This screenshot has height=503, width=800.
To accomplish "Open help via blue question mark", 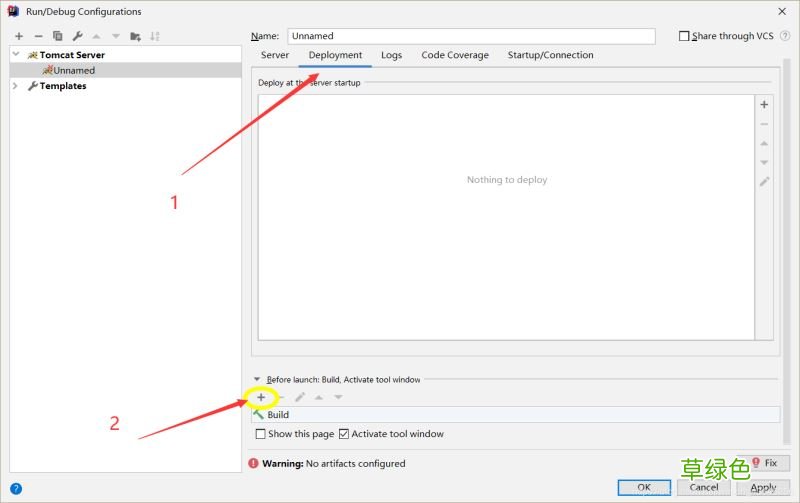I will 16,489.
